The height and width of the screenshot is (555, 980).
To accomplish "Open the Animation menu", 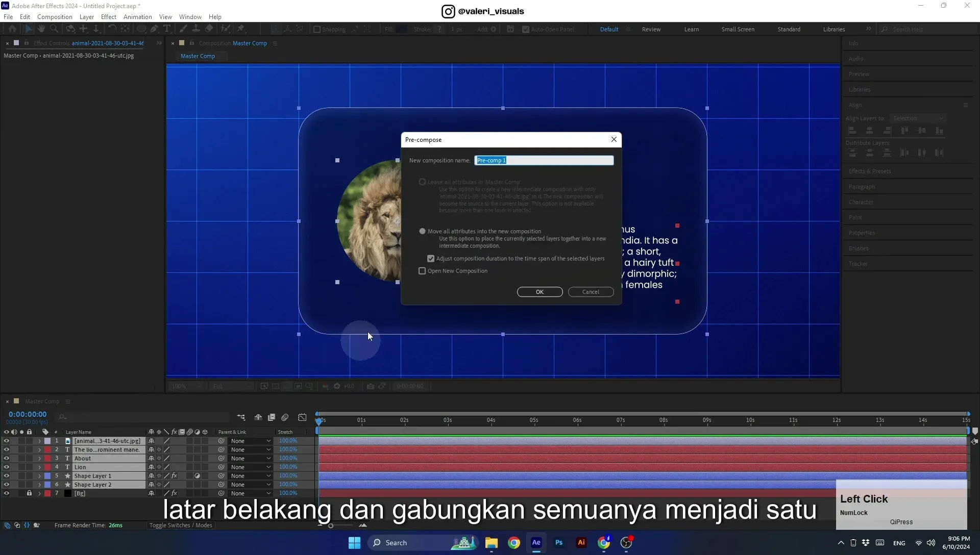I will (138, 17).
